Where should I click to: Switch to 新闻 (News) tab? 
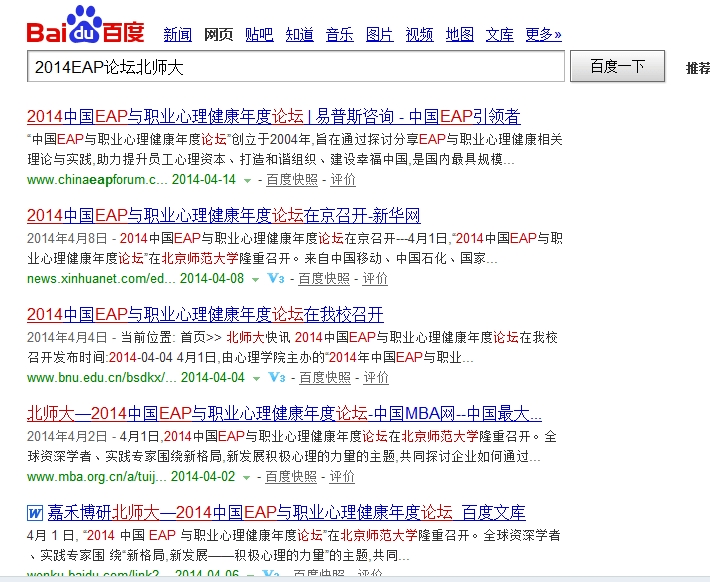(177, 35)
